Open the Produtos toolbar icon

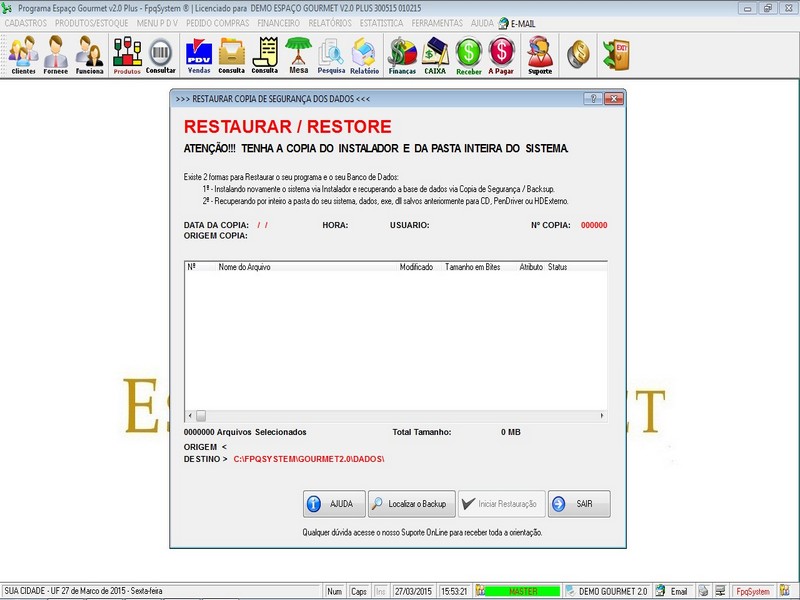click(x=127, y=55)
